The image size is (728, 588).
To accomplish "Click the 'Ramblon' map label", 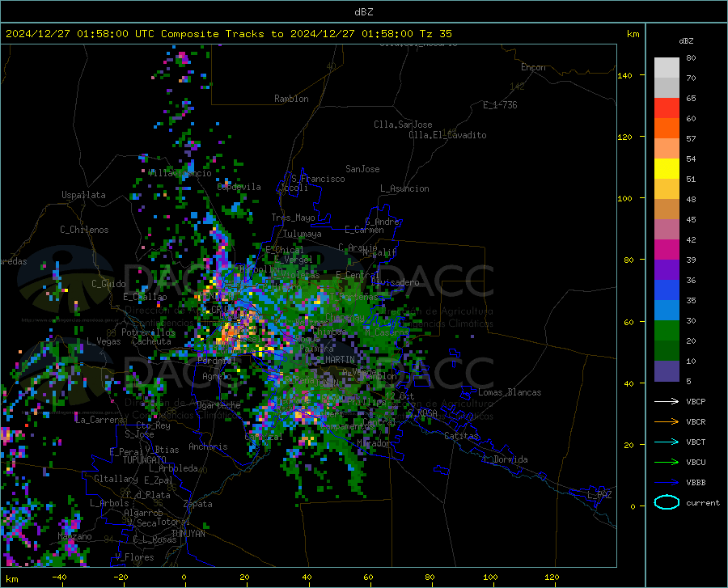I will (x=291, y=99).
